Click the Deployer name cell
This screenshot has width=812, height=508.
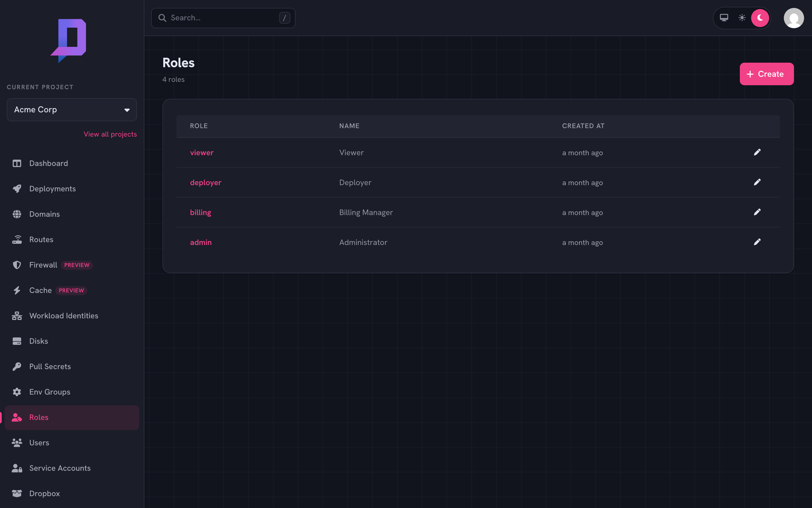355,182
